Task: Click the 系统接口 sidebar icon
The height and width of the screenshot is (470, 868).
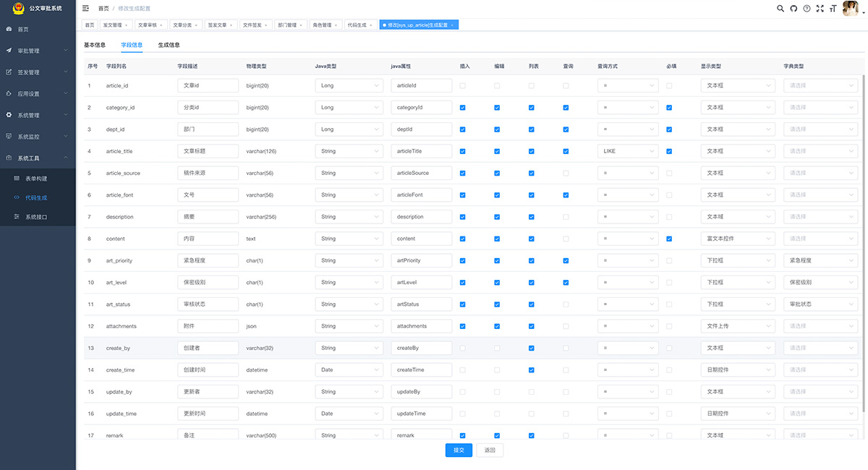Action: [x=17, y=216]
